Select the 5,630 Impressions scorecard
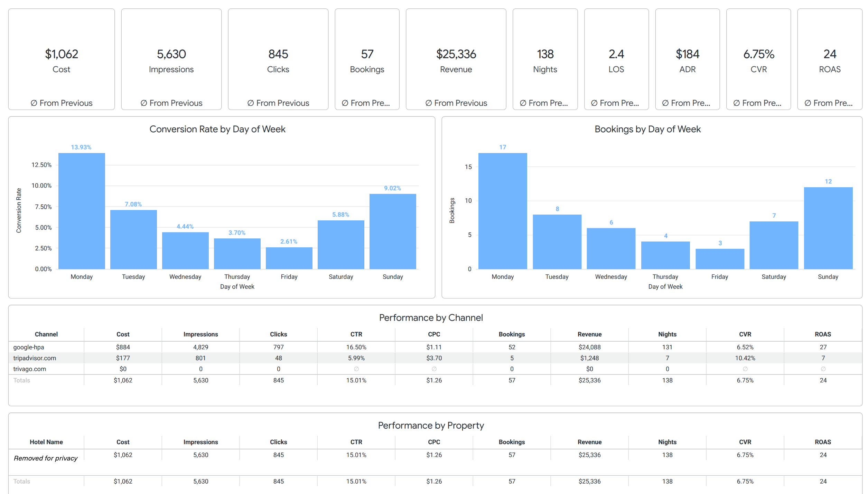868x494 pixels. pos(171,59)
